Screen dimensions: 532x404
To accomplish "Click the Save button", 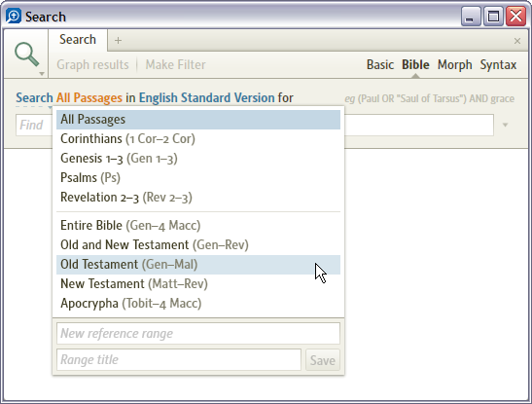I will click(323, 360).
